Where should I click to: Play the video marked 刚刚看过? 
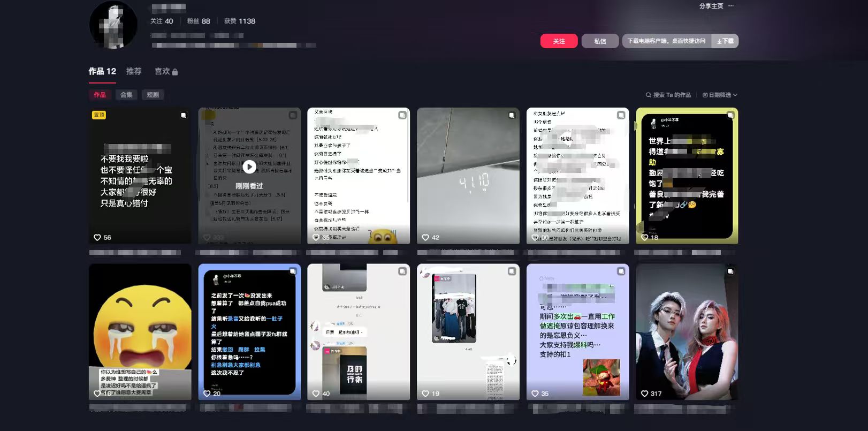249,167
